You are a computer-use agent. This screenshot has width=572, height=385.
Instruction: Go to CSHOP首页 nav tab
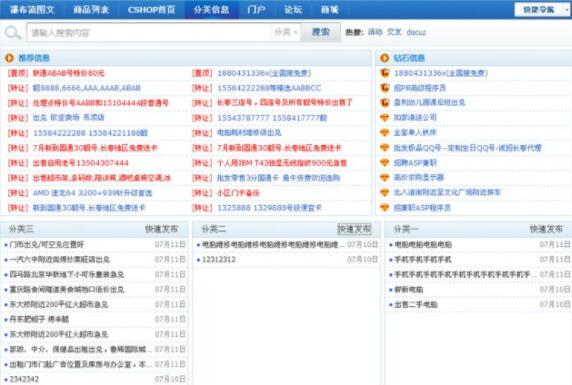point(151,9)
